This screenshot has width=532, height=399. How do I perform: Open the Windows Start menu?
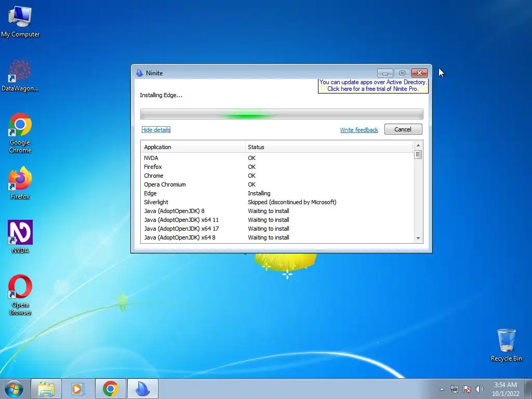click(x=14, y=389)
